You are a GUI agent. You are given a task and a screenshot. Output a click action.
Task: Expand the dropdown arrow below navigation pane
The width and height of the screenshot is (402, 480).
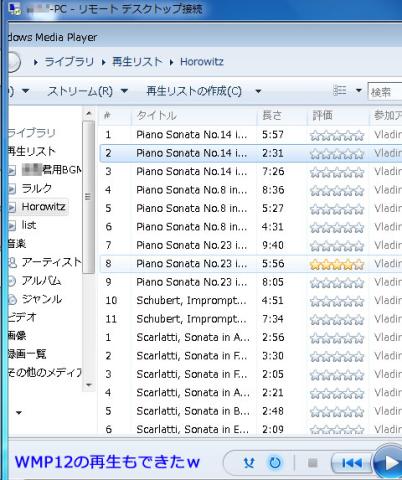coord(19,413)
